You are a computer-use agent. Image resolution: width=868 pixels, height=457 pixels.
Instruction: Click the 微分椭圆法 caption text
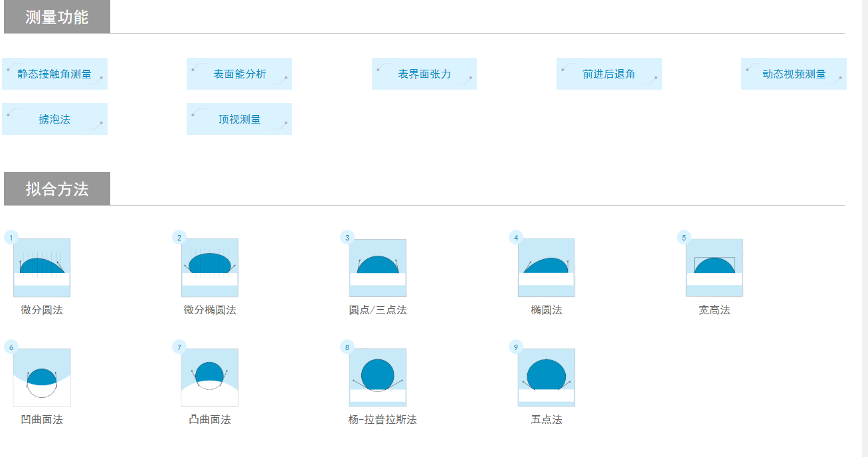click(210, 310)
